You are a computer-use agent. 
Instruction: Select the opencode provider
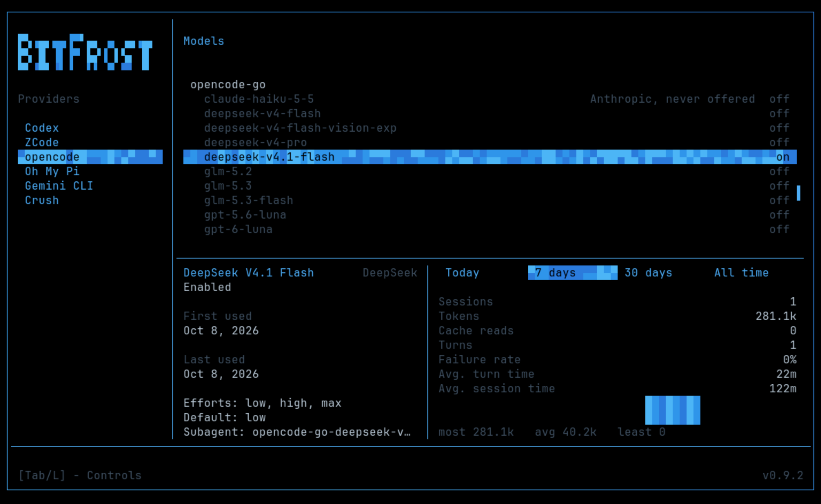(90, 157)
